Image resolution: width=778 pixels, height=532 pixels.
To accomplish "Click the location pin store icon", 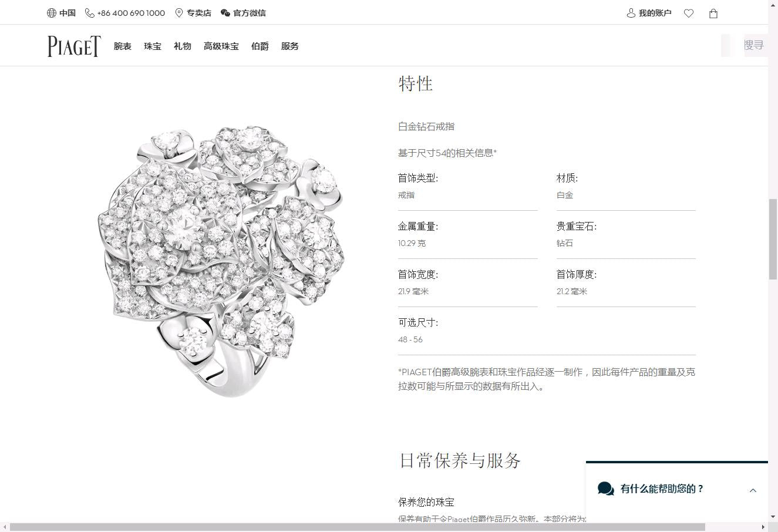I will point(179,13).
